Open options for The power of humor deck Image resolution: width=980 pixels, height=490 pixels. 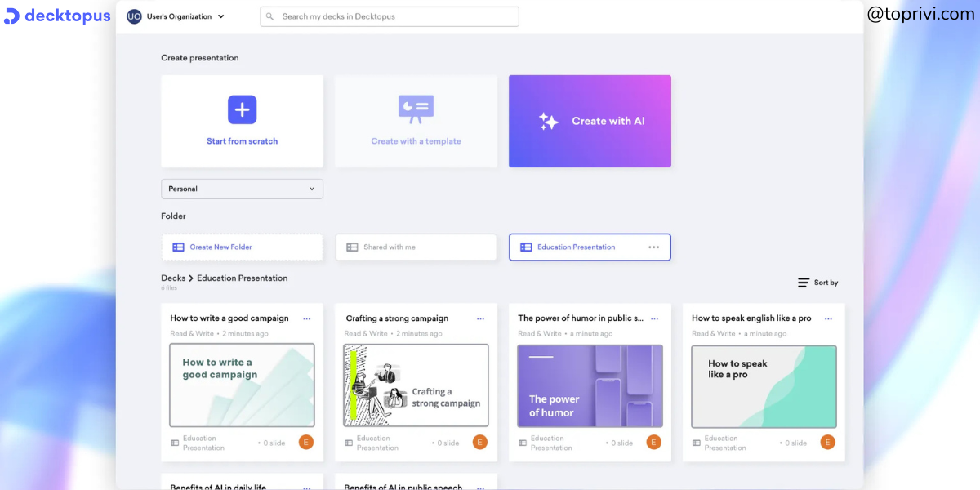click(654, 319)
